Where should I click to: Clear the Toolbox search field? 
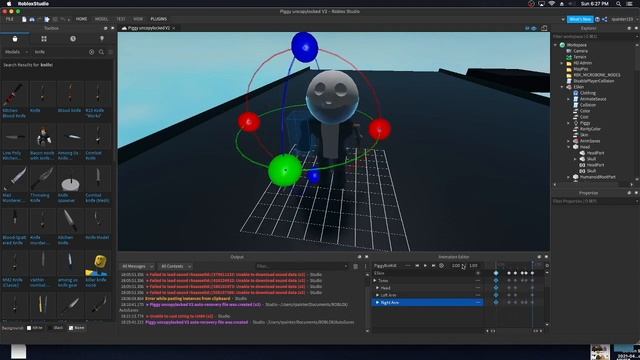pyautogui.click(x=91, y=52)
